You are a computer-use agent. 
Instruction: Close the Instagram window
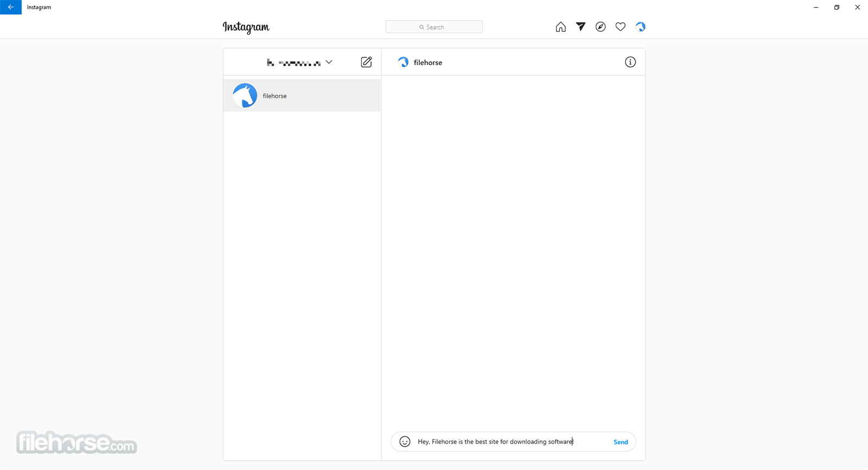coord(857,7)
